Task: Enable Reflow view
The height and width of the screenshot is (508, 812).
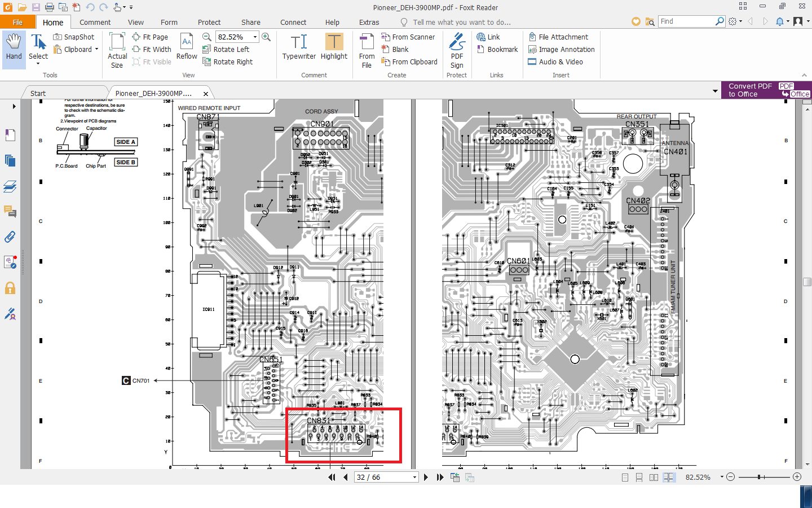Action: 187,47
